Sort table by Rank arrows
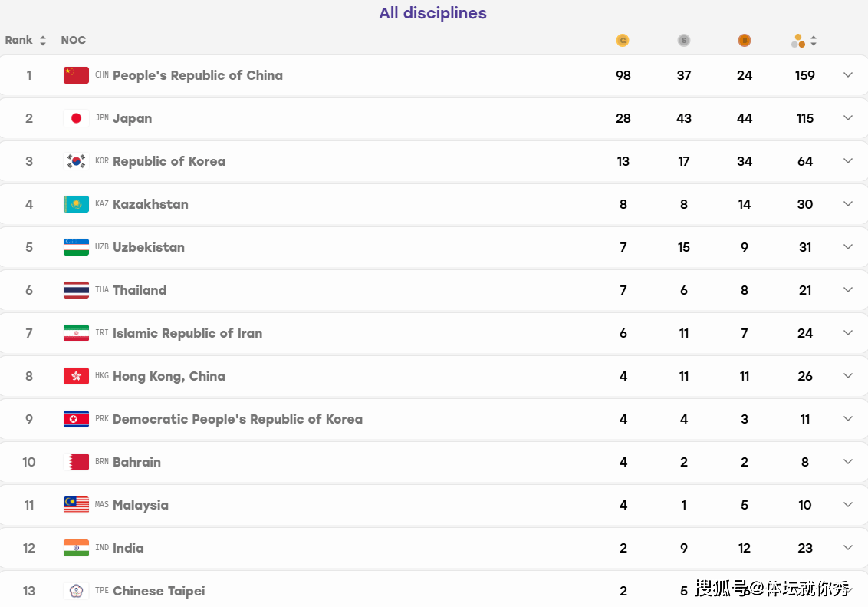This screenshot has height=607, width=868. (x=43, y=41)
